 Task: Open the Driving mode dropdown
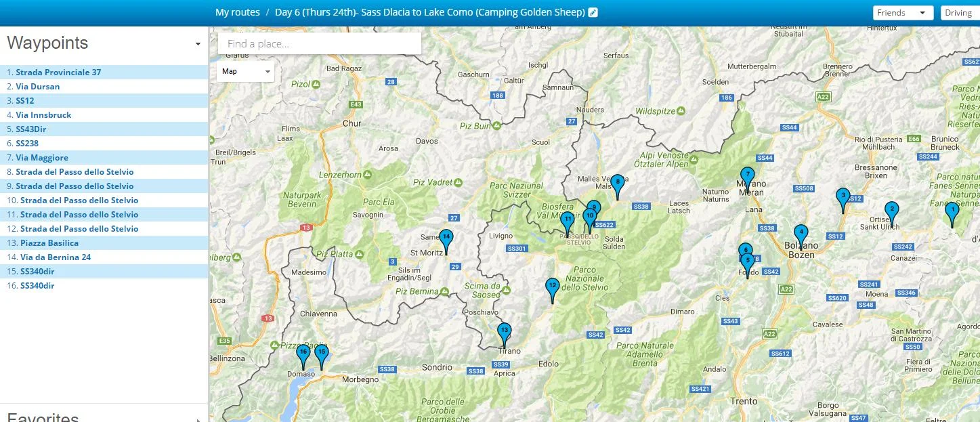[960, 13]
